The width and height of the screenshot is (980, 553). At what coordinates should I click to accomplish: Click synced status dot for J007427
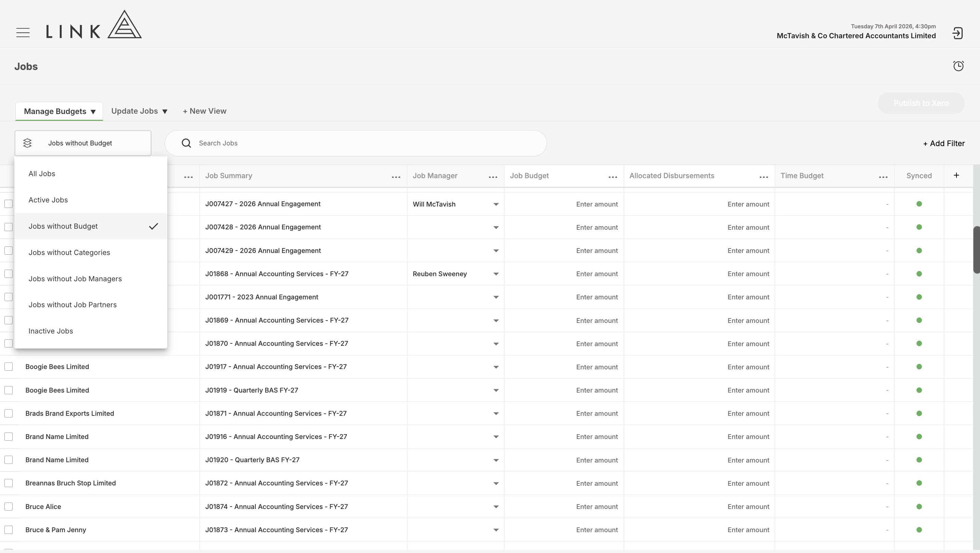[x=919, y=204]
